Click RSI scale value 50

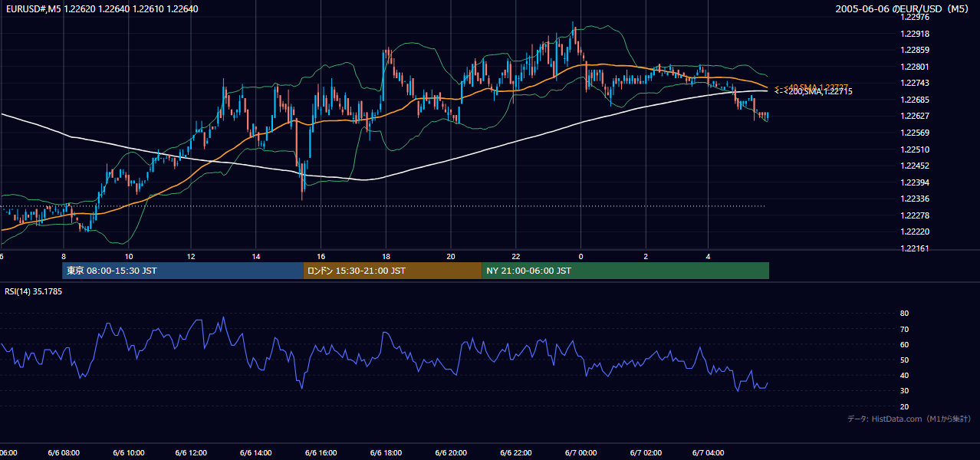click(904, 360)
